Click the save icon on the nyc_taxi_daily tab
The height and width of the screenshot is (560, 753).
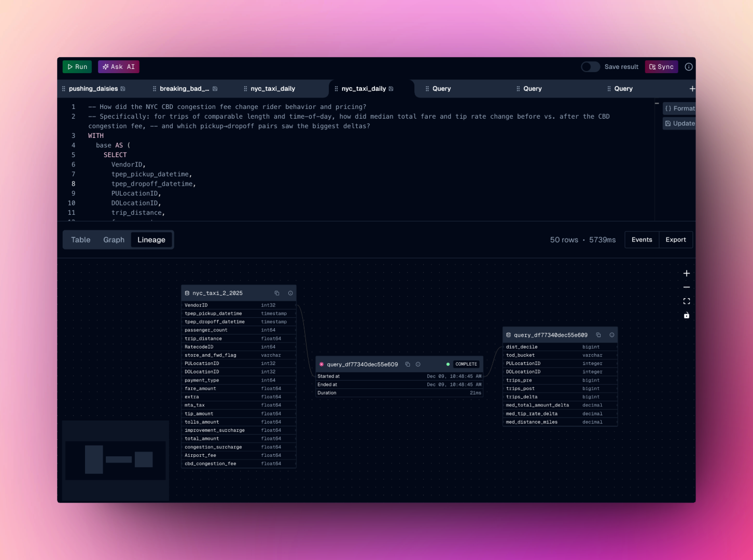coord(391,89)
